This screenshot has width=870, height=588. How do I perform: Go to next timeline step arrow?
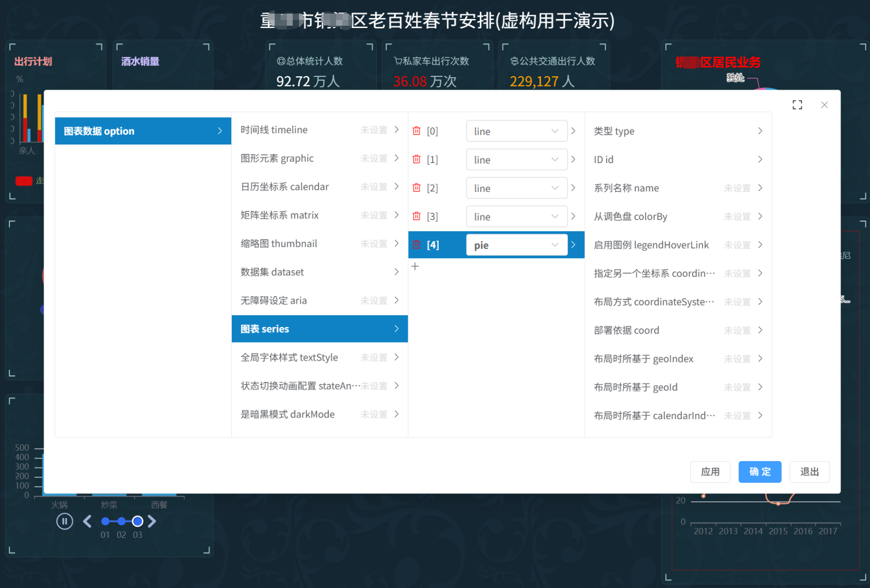[x=152, y=522]
